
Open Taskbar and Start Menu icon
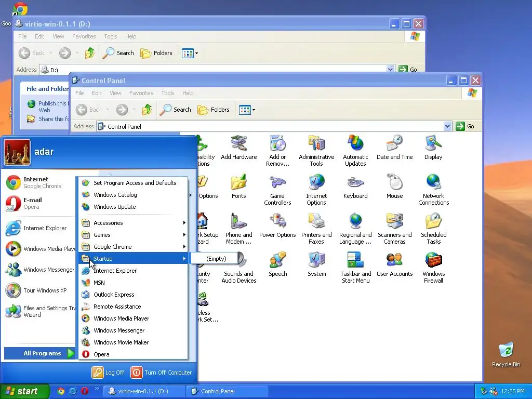pyautogui.click(x=355, y=268)
